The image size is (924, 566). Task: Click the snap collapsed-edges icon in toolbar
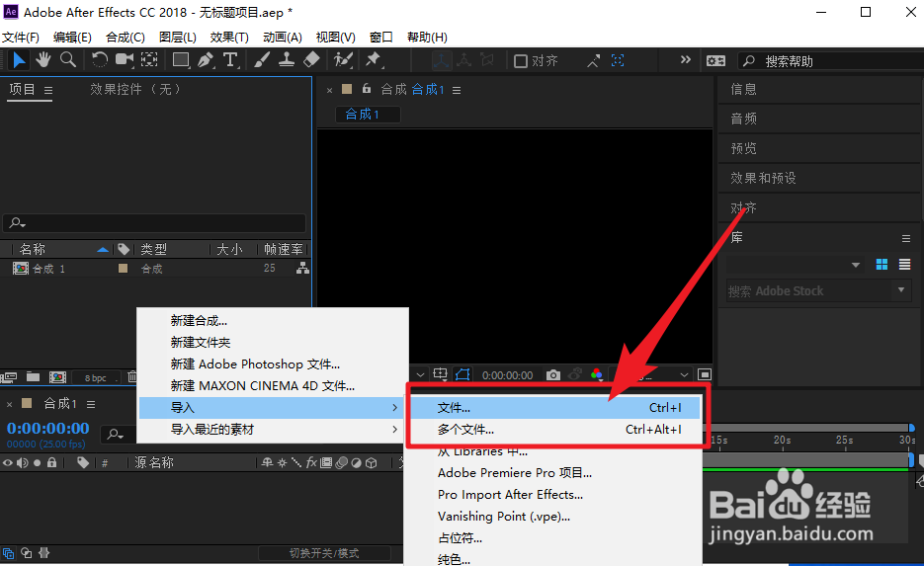pos(593,60)
